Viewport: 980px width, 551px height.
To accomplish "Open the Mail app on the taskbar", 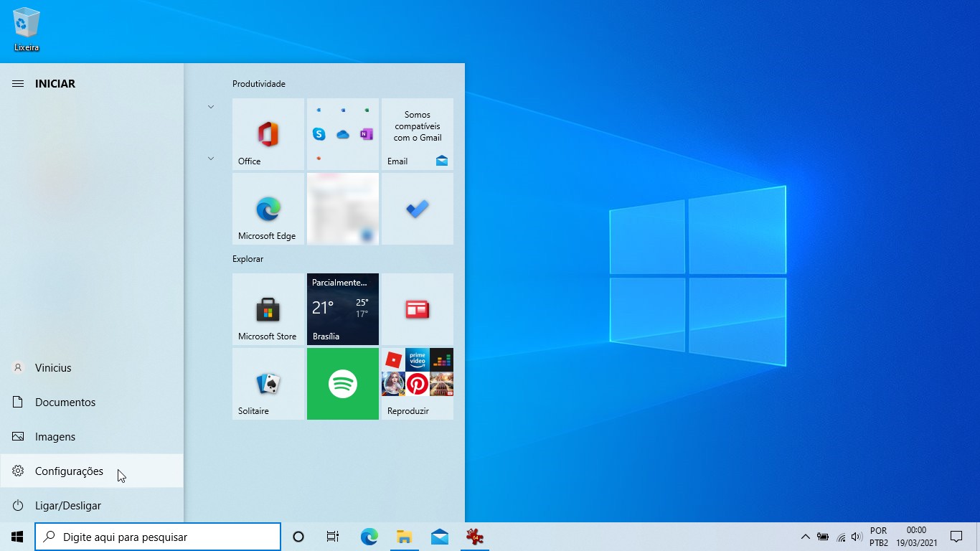I will (440, 537).
